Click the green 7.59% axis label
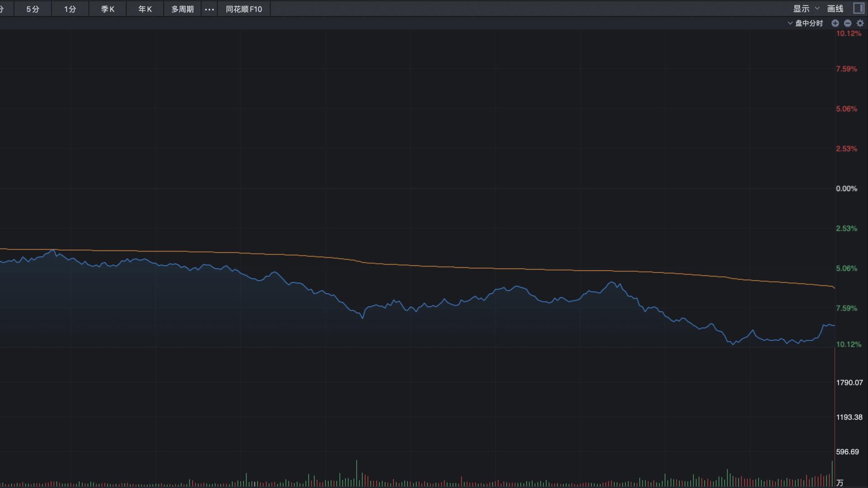868x488 pixels. pyautogui.click(x=846, y=308)
